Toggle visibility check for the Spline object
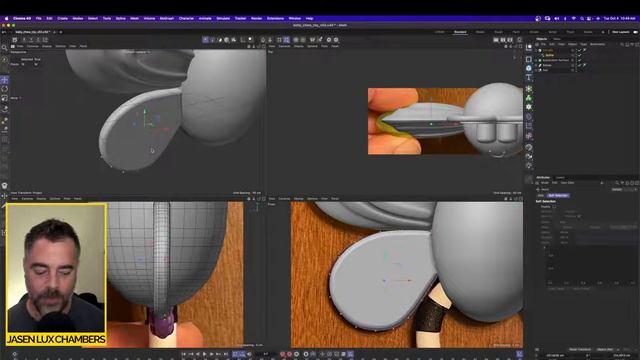The height and width of the screenshot is (360, 640). pyautogui.click(x=580, y=55)
